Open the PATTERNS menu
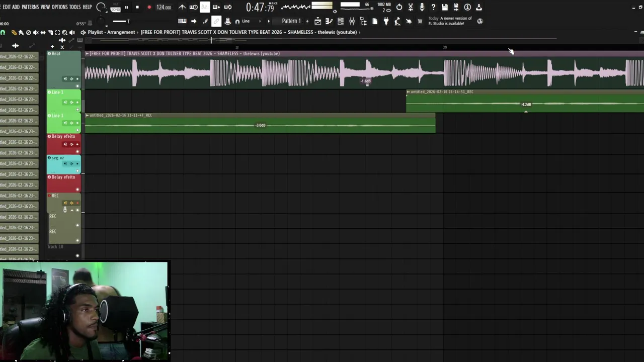This screenshot has height=362, width=644. pos(30,7)
